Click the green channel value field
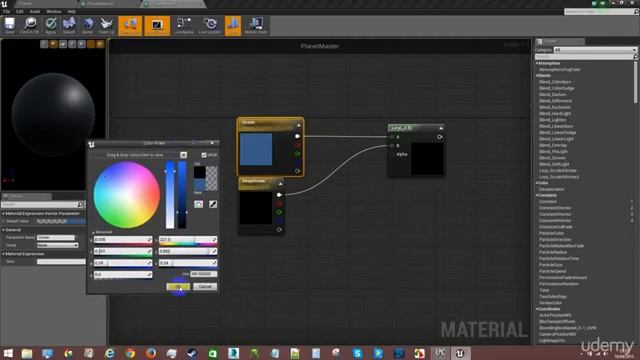Viewport: 640px width, 360px height. pos(123,251)
